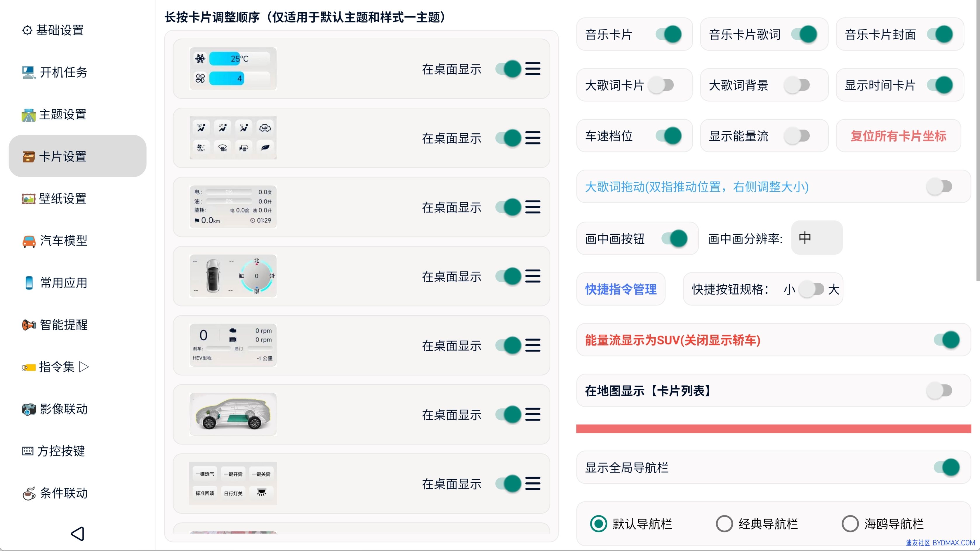This screenshot has height=551, width=980.
Task: Open the 画中画分辨率 dropdown showing 中
Action: (x=816, y=238)
